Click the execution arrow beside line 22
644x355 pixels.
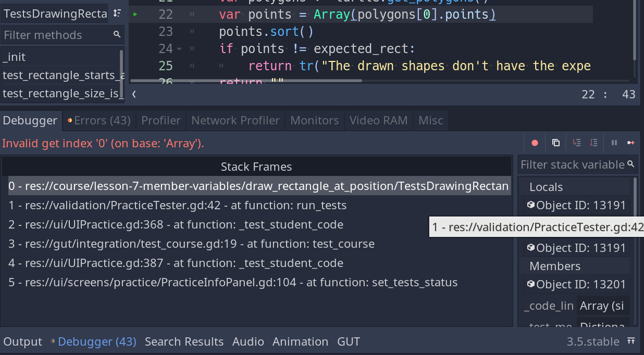coord(135,15)
